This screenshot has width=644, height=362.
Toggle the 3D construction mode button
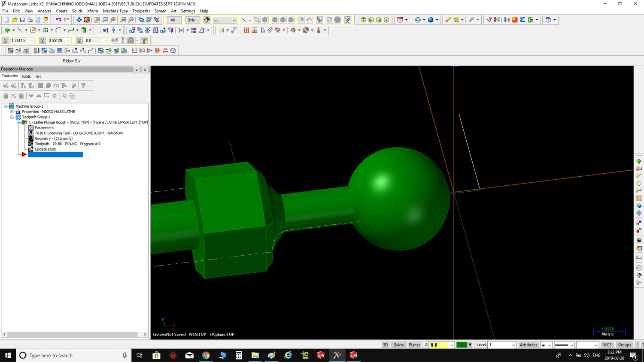tap(385, 345)
